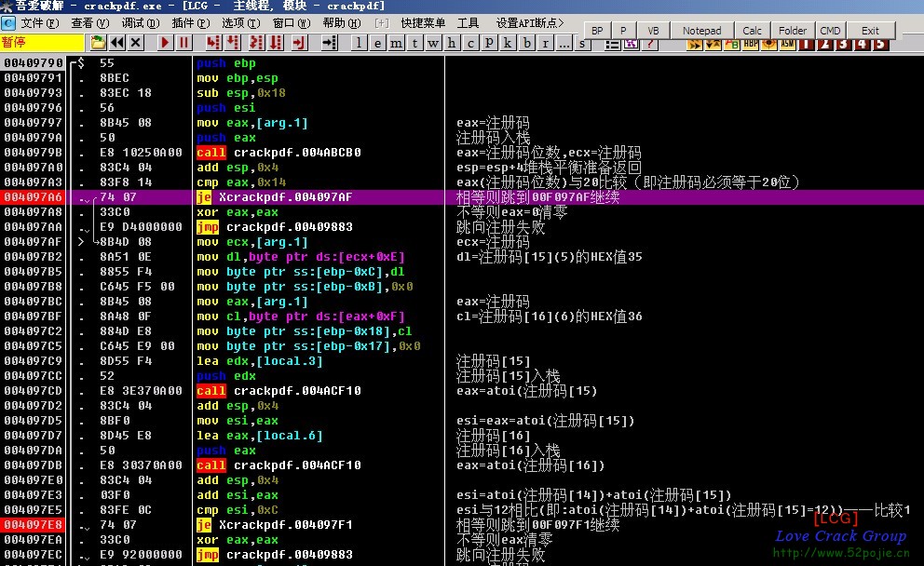Open the 选项(T) menu

point(241,23)
